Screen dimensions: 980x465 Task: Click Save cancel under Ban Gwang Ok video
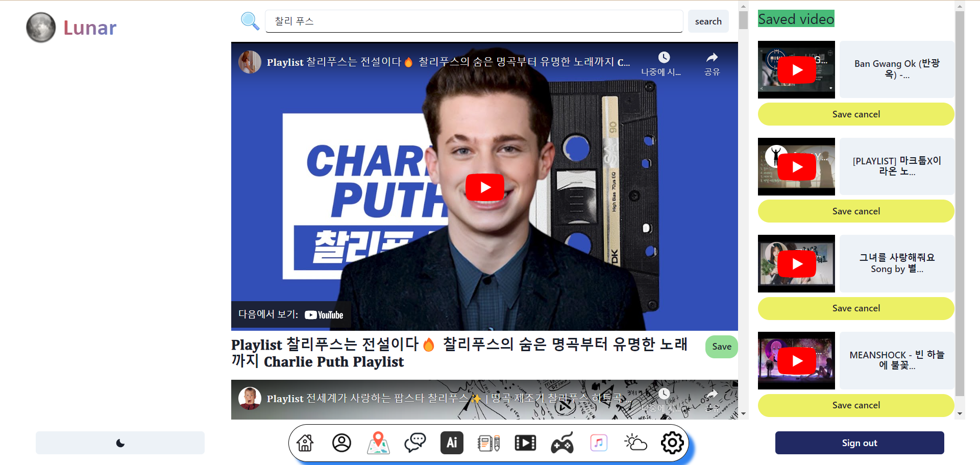(856, 114)
